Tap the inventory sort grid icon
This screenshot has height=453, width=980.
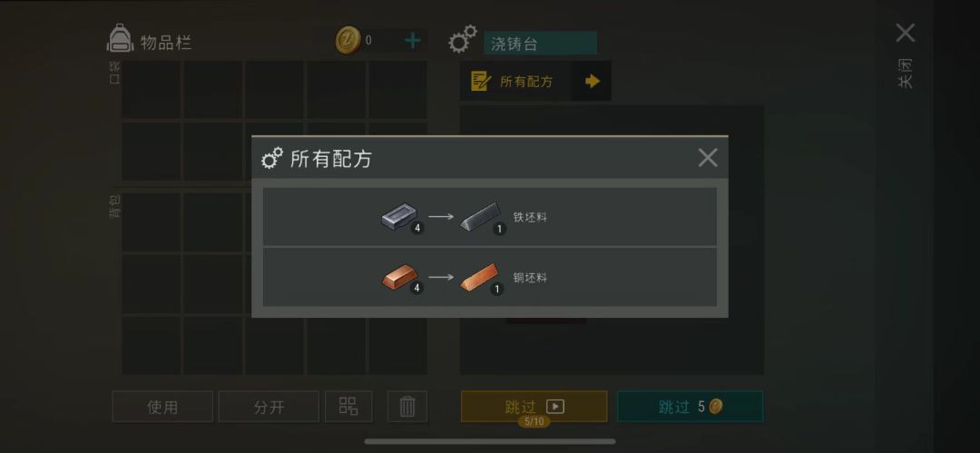(x=348, y=407)
